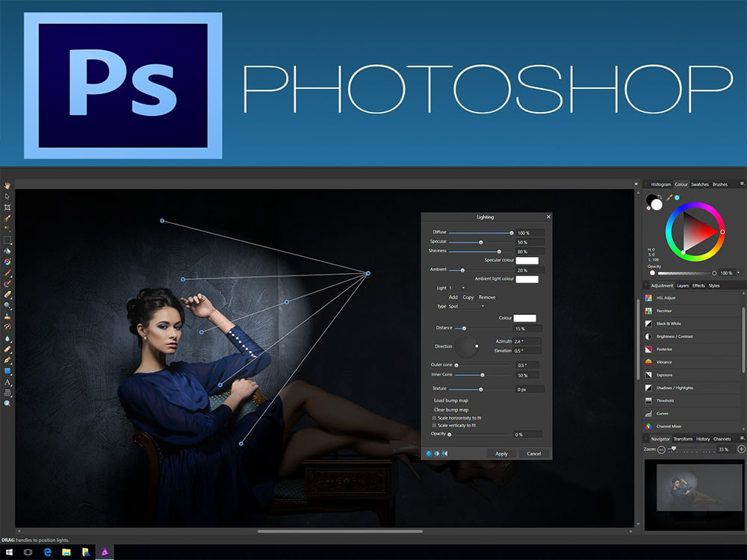Select the Paint Brush tool
747x560 pixels.
(7, 273)
